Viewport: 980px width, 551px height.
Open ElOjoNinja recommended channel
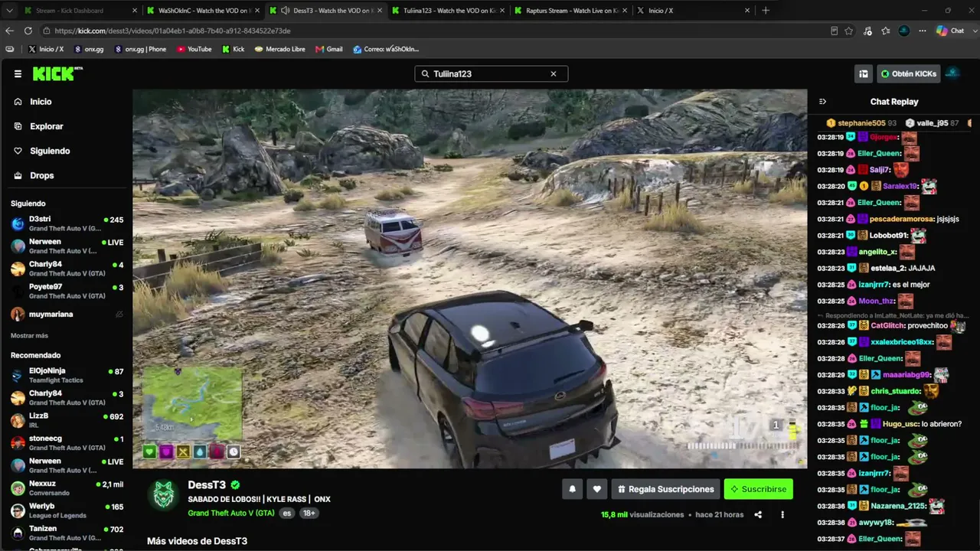pyautogui.click(x=67, y=375)
